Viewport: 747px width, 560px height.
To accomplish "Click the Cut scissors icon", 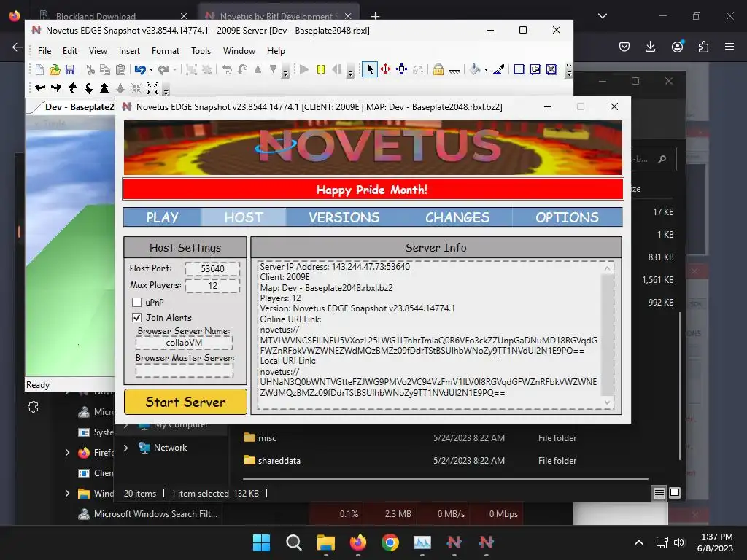I will (90, 70).
